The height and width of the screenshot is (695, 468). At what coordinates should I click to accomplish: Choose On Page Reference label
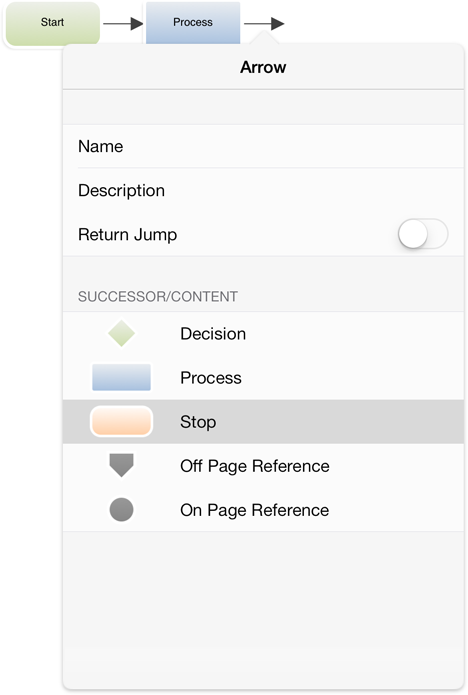255,510
